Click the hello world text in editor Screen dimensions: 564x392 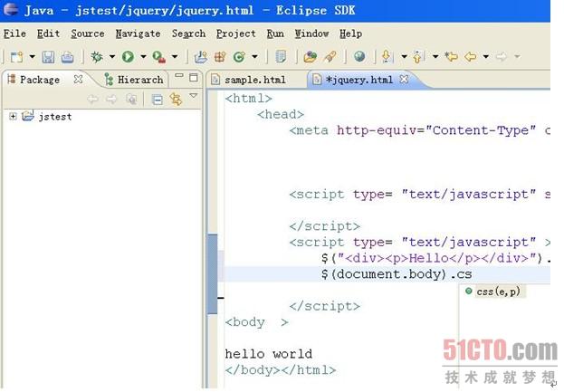269,354
